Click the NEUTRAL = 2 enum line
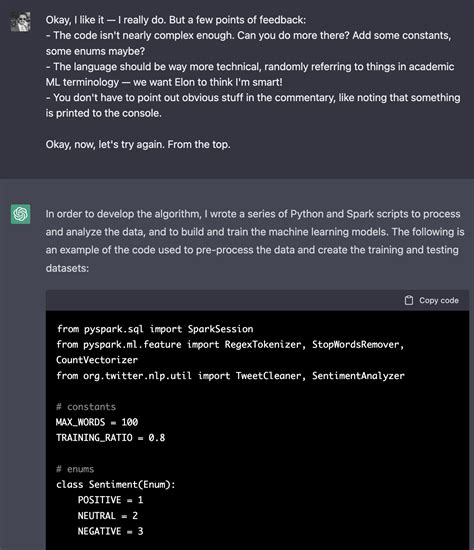Screen dimensions: 474x550 point(108,516)
